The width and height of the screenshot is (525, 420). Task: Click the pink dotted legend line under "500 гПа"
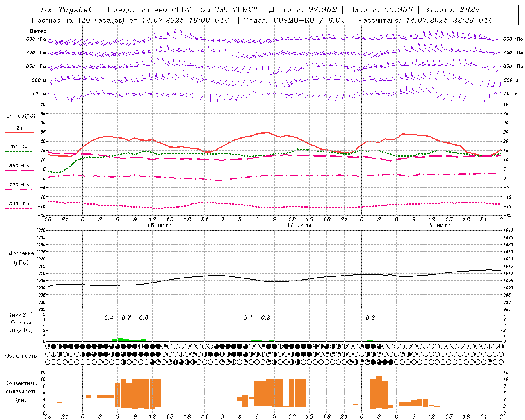tap(18, 208)
